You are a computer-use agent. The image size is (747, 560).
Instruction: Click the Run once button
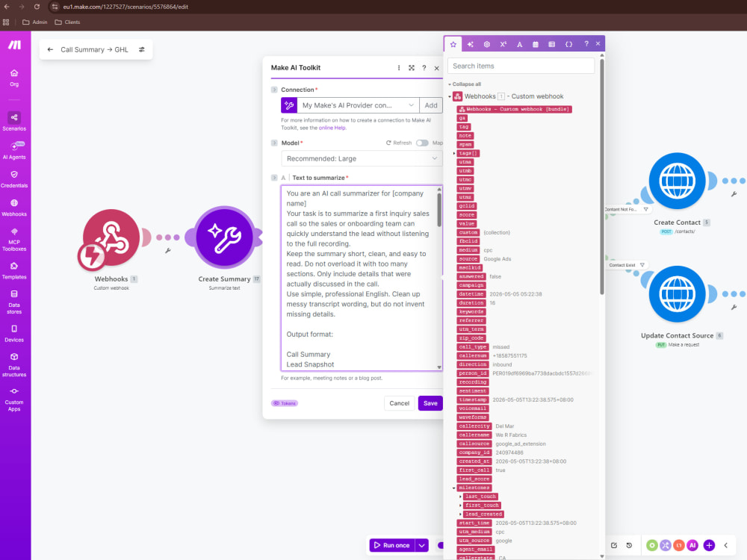tap(391, 545)
